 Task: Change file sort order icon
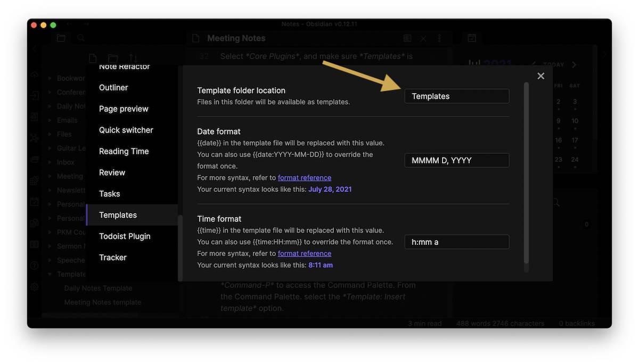coord(133,58)
